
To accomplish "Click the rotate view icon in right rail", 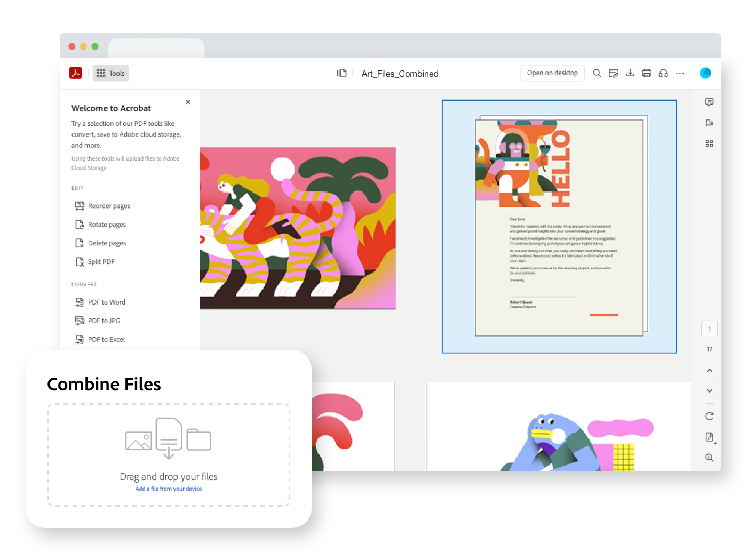I will [710, 416].
